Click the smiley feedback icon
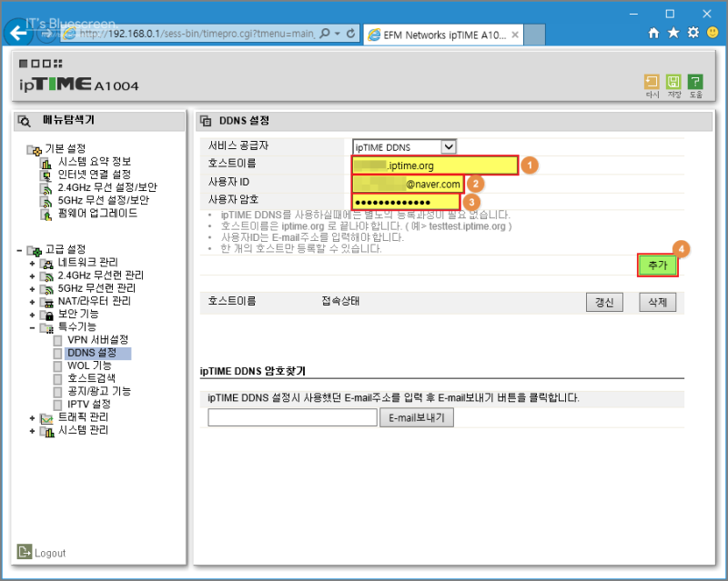Screen dimensions: 728x581 713,33
